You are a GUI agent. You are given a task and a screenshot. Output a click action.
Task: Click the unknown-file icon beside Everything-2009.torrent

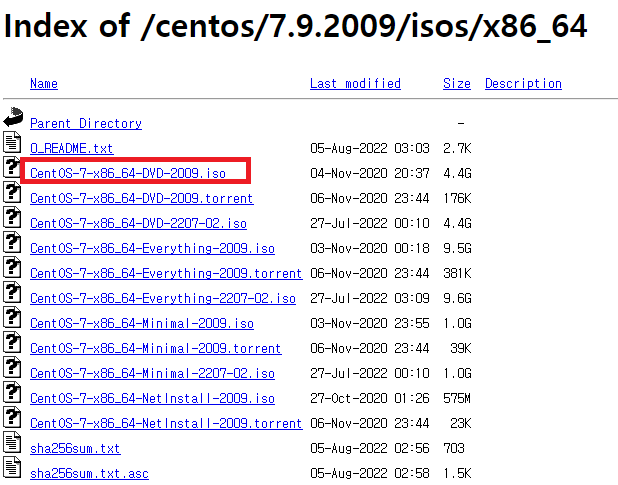[12, 267]
